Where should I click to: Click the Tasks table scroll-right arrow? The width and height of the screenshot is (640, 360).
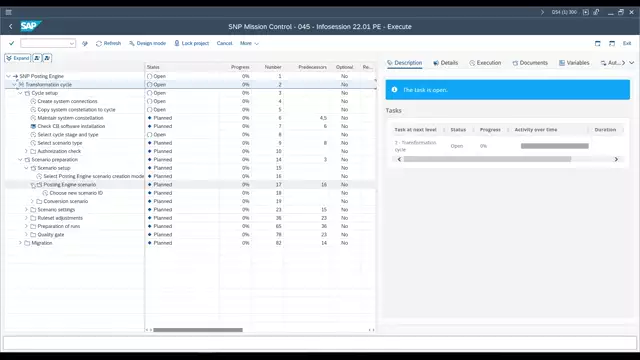pyautogui.click(x=616, y=159)
